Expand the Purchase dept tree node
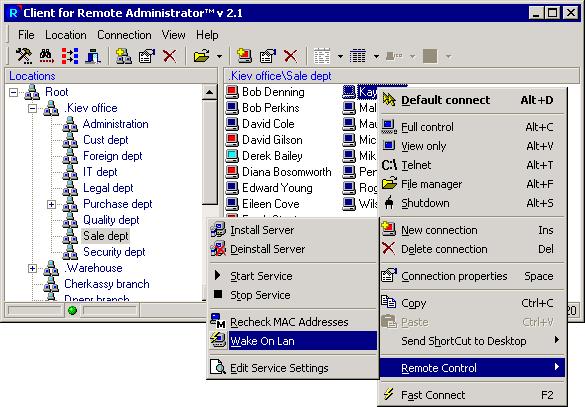585x407 pixels. click(x=51, y=204)
